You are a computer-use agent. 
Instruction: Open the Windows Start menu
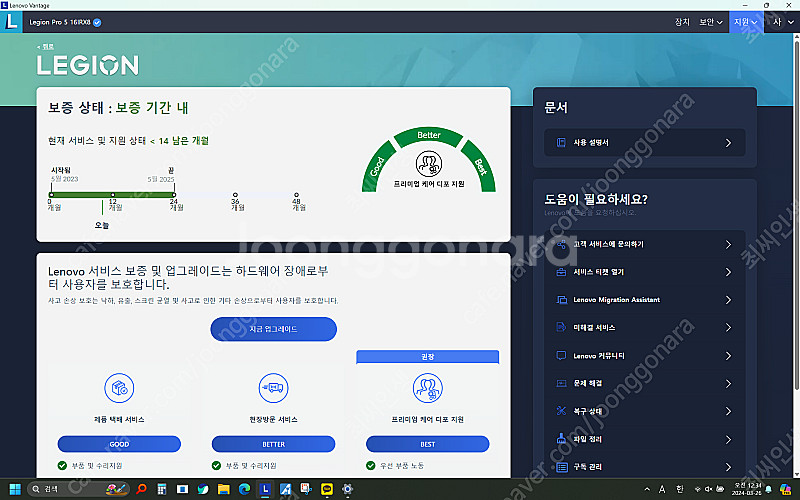tap(15, 489)
